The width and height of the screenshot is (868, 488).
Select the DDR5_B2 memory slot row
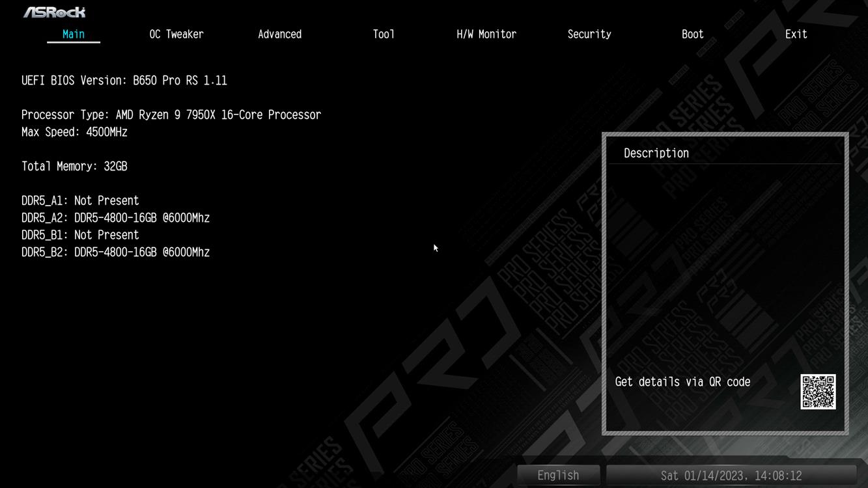click(115, 252)
